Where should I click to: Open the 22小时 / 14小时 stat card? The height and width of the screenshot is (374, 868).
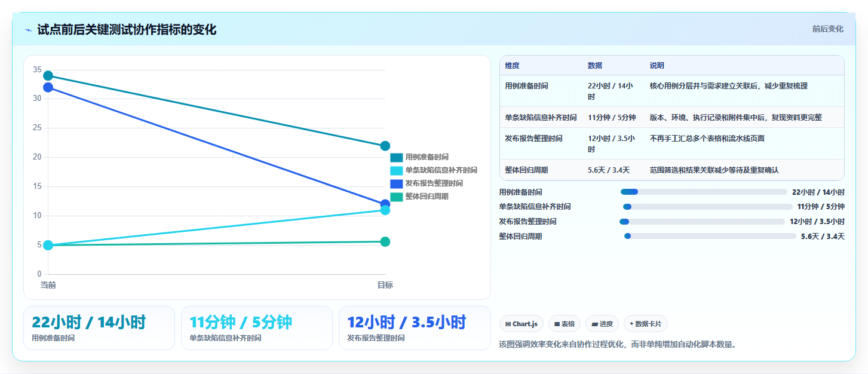(x=99, y=328)
